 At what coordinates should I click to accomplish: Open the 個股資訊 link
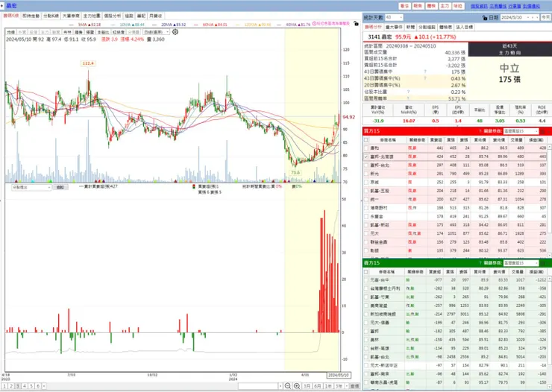point(479,6)
